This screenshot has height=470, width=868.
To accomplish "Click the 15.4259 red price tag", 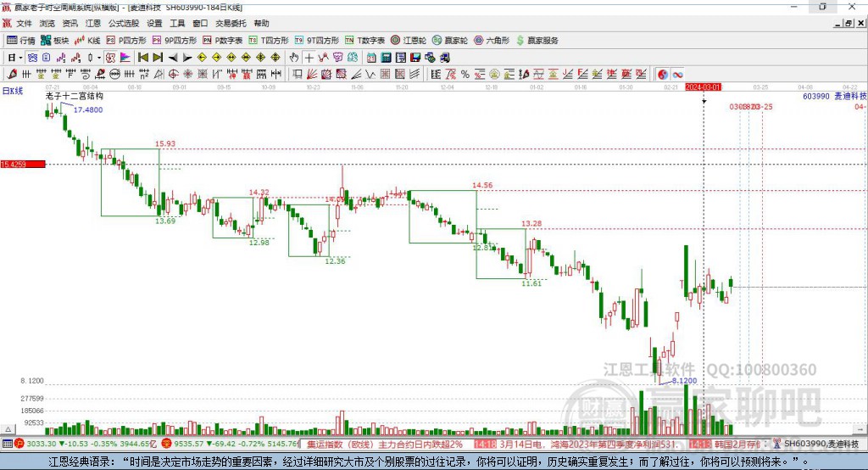I will pos(23,164).
